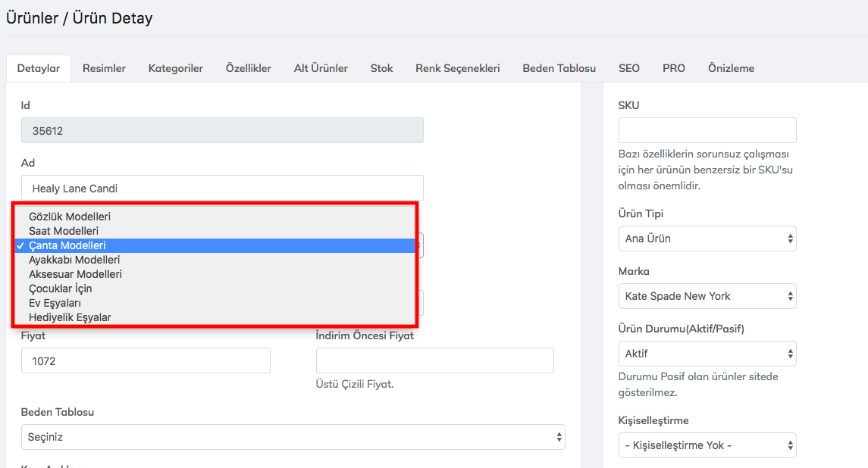868x468 pixels.
Task: Go to the Özellikler tab
Action: click(x=248, y=68)
